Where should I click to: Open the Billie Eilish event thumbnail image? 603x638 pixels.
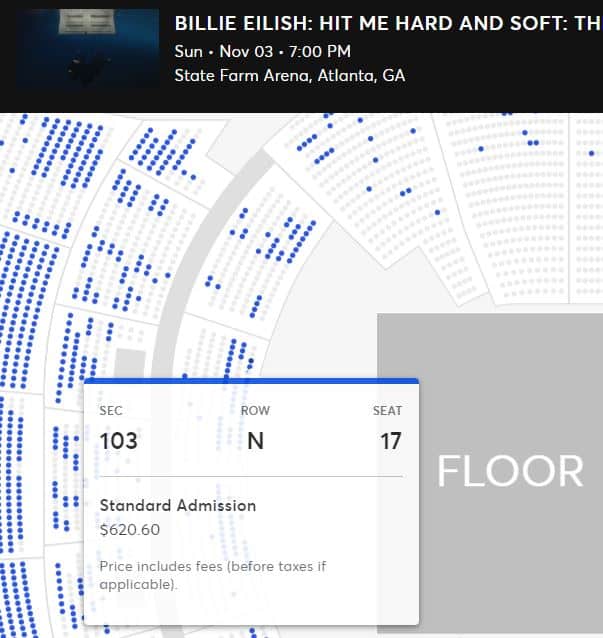click(x=87, y=48)
